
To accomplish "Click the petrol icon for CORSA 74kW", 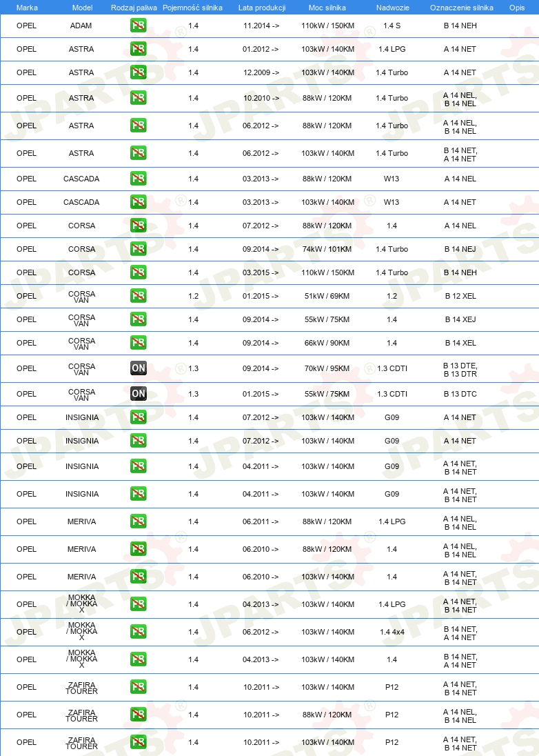I will [x=139, y=249].
